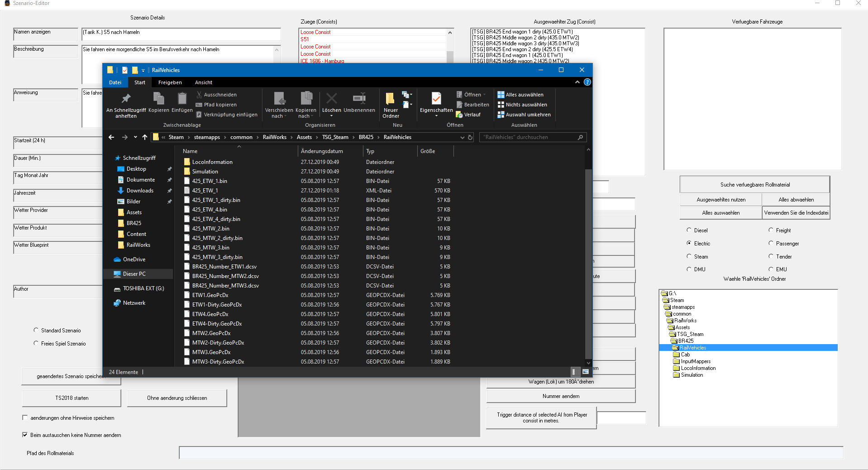The width and height of the screenshot is (868, 470).
Task: Collapse the Explorer ribbon with chevron
Action: [x=577, y=82]
